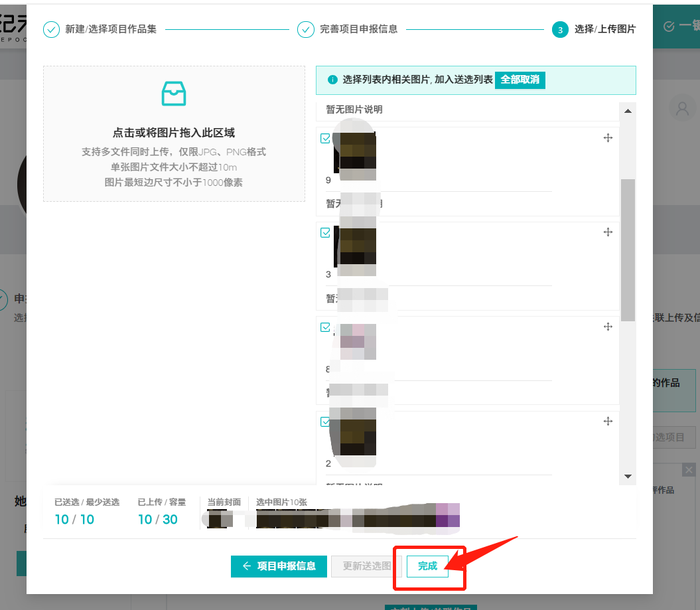Click the 全部取消 button
The height and width of the screenshot is (610, 700).
[520, 80]
